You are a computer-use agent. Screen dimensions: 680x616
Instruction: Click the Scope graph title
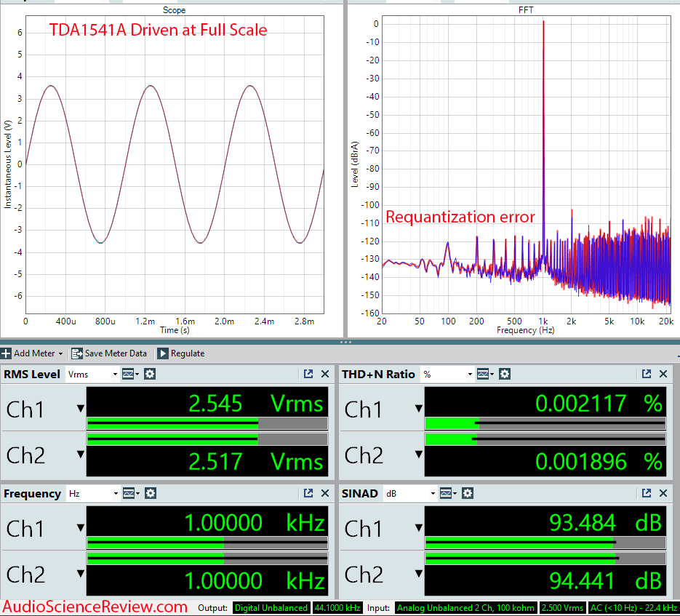click(x=174, y=10)
